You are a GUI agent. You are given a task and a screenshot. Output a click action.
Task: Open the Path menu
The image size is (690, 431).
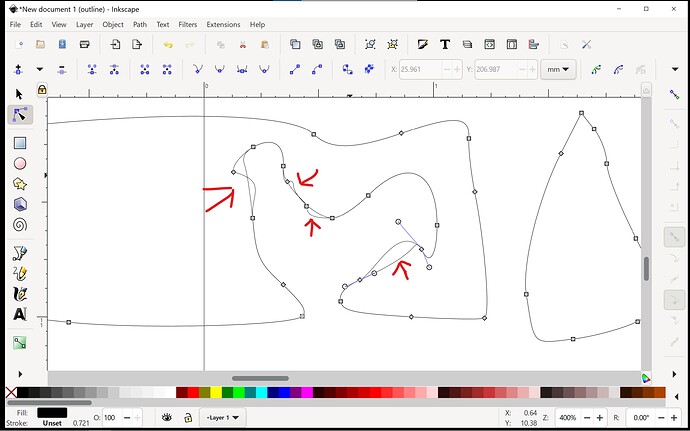(x=140, y=25)
